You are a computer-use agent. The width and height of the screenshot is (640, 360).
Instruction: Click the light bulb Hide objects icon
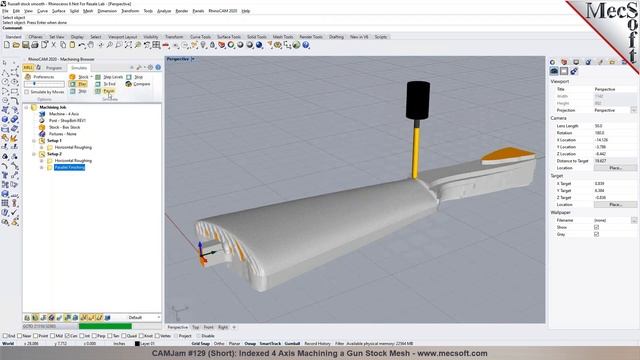[x=203, y=45]
